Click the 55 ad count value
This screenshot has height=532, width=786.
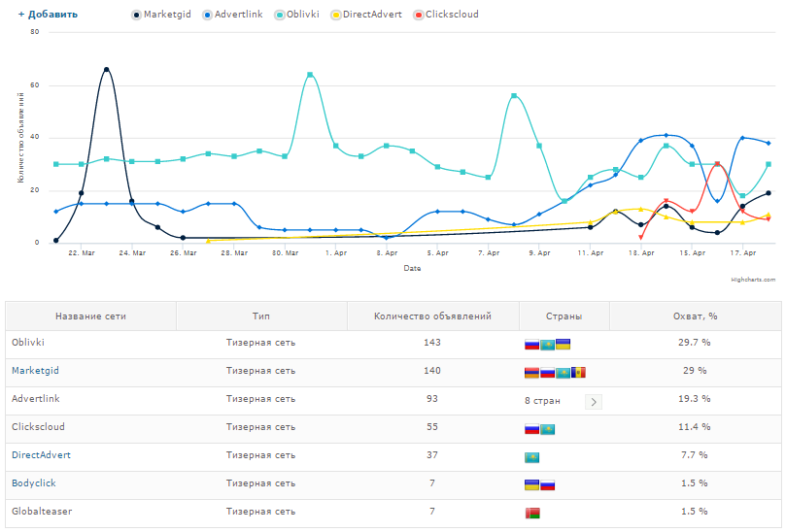click(432, 427)
